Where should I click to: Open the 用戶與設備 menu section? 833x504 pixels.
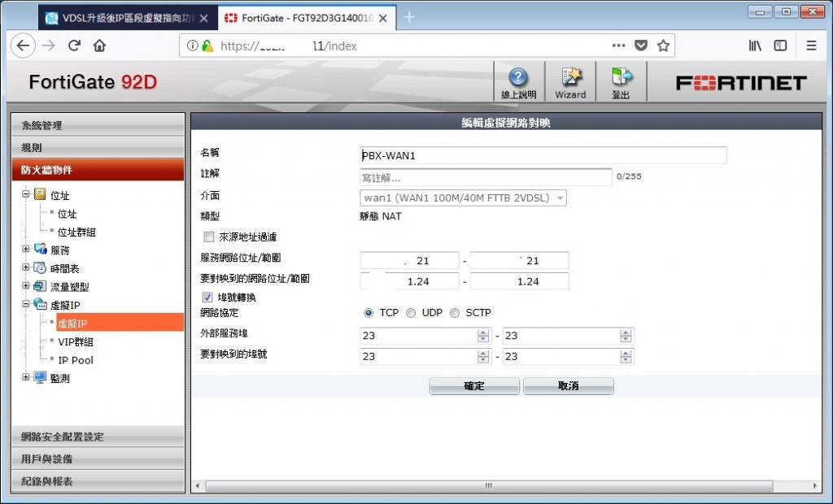coord(98,458)
